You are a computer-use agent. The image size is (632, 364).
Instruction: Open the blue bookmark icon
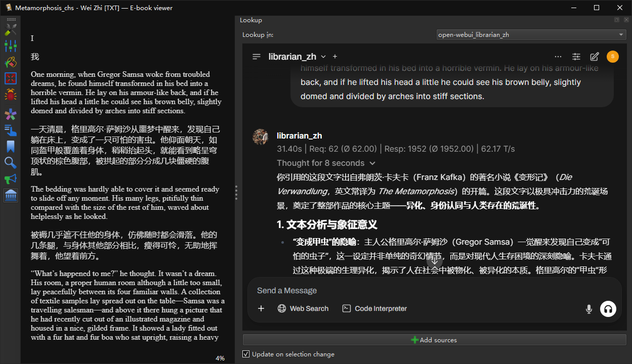[x=11, y=147]
